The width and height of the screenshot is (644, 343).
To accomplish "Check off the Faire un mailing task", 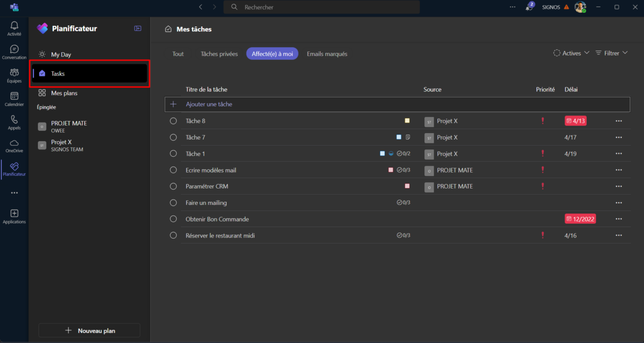I will coord(173,202).
